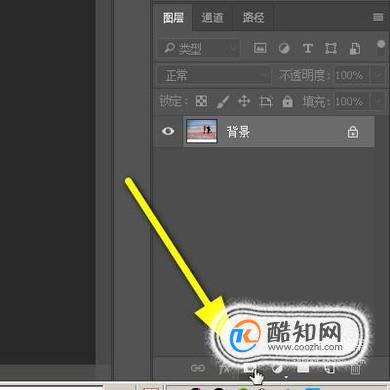This screenshot has width=390, height=390.
Task: Toggle layer filtering switch on or off
Action: pyautogui.click(x=381, y=48)
